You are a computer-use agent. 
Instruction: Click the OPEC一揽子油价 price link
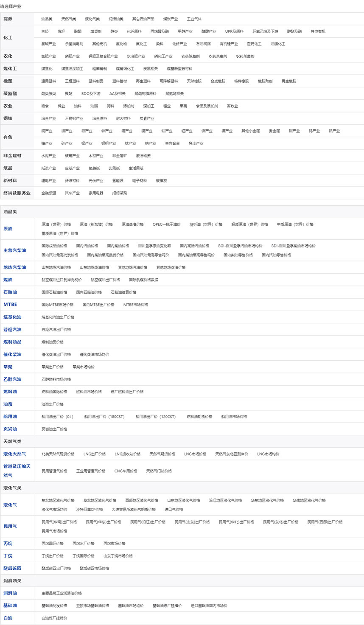(166, 224)
